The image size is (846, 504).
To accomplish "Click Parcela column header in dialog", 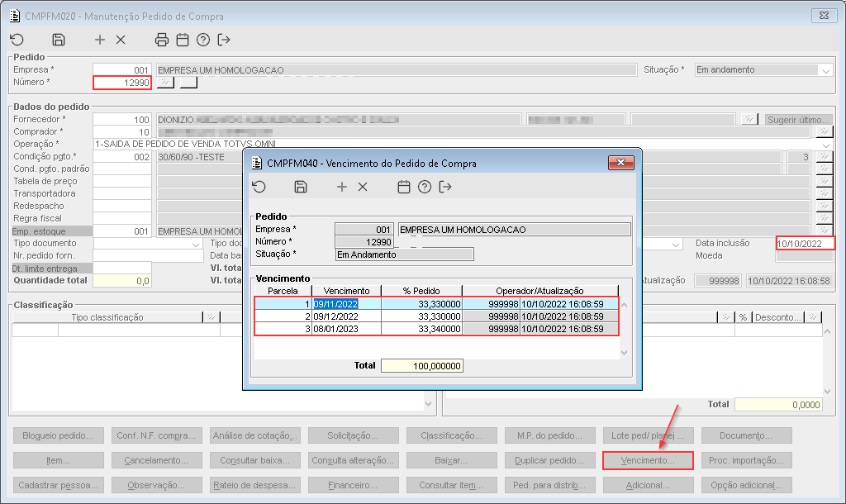I will pyautogui.click(x=283, y=291).
